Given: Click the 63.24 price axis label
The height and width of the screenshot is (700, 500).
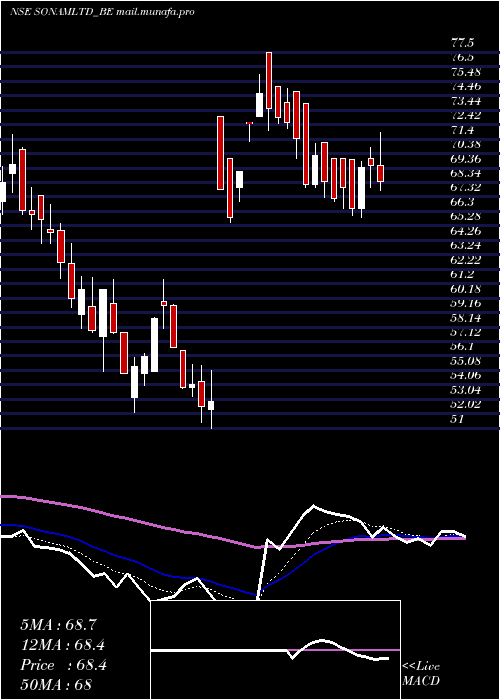Looking at the screenshot, I should point(466,246).
